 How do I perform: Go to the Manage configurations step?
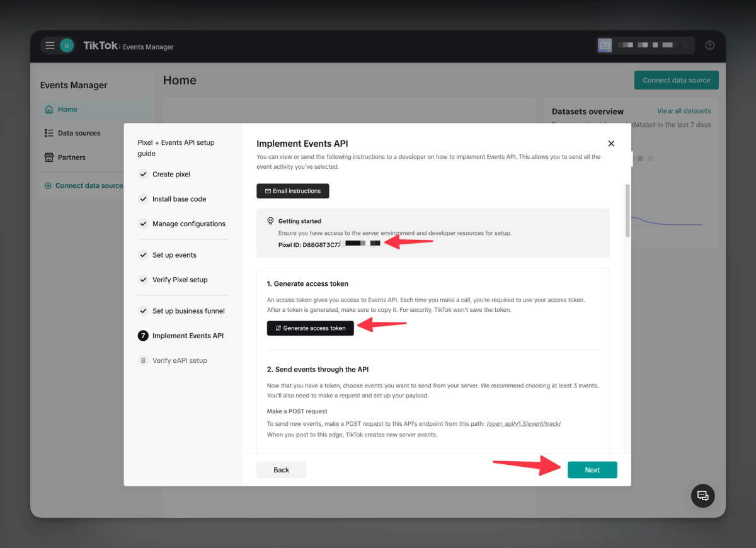pyautogui.click(x=188, y=224)
